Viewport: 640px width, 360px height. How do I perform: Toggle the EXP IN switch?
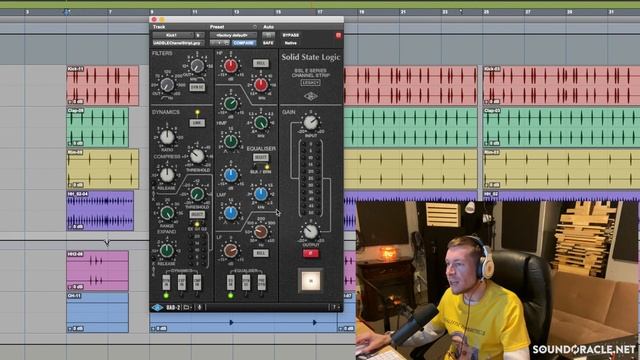click(182, 282)
